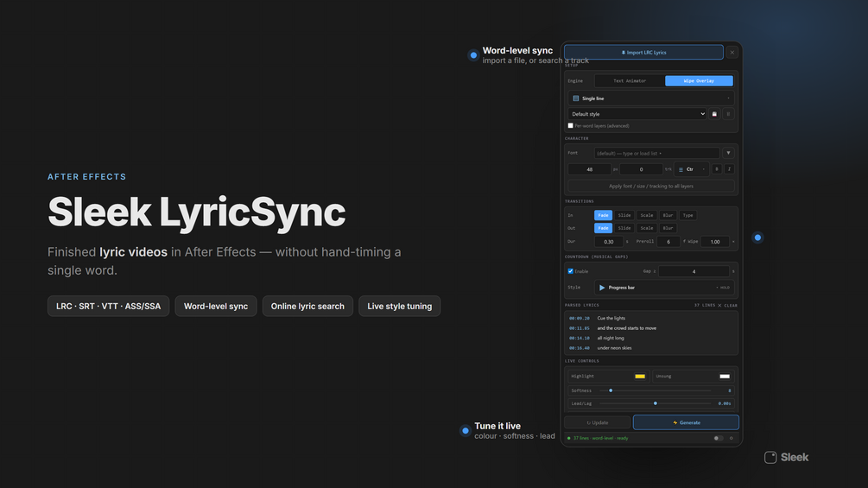Click the tracking field showing 0
The image size is (868, 488).
(x=641, y=169)
